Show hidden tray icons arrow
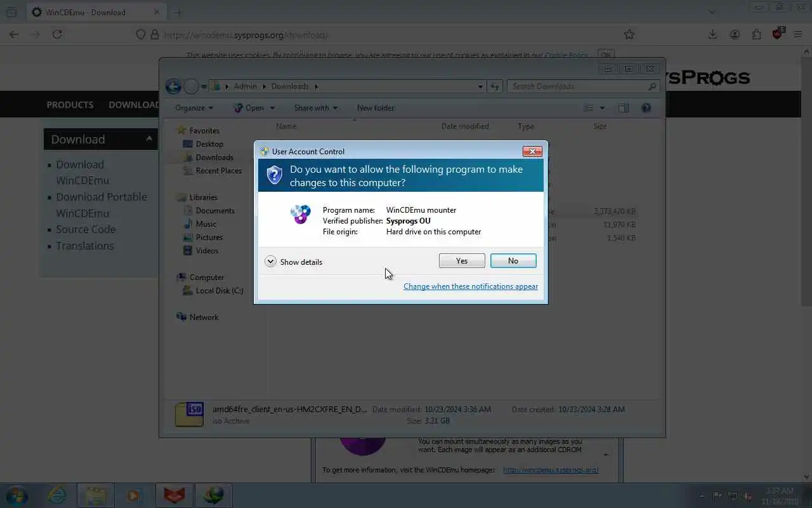Image resolution: width=812 pixels, height=508 pixels. 701,496
